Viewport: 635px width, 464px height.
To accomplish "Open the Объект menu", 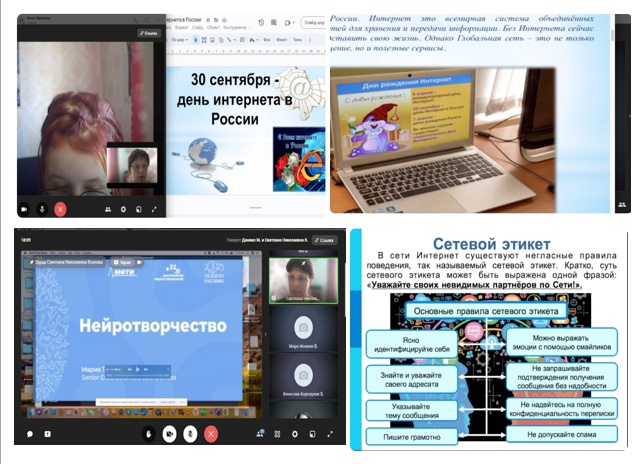I will (213, 28).
